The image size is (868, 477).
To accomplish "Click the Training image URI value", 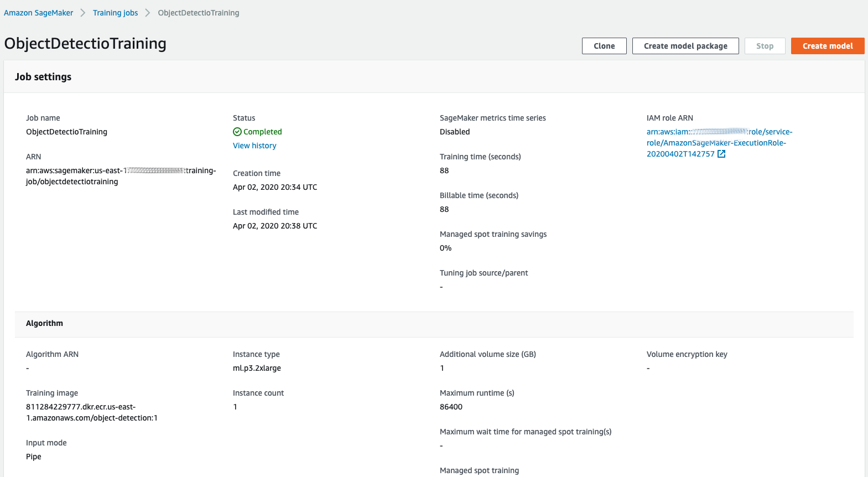I will click(91, 412).
